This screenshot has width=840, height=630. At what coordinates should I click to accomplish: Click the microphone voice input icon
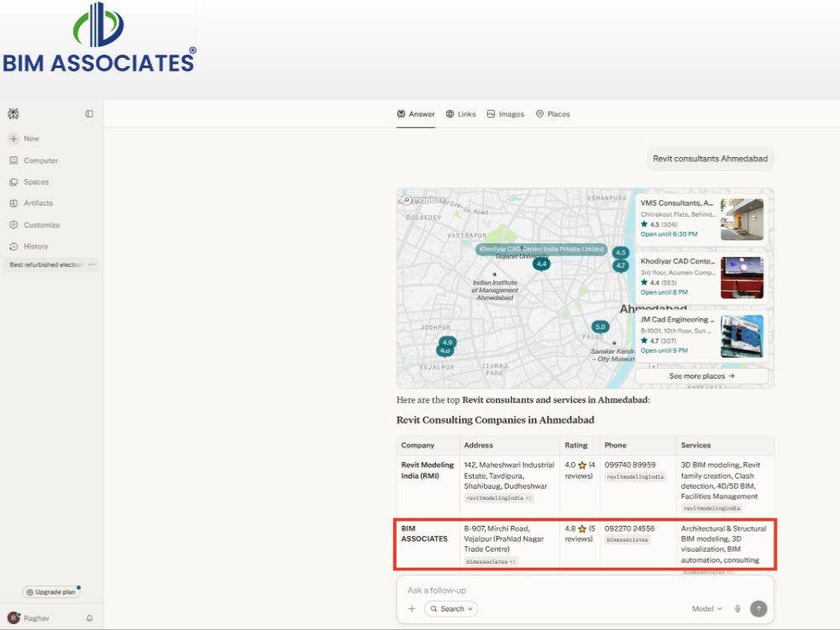click(x=738, y=608)
